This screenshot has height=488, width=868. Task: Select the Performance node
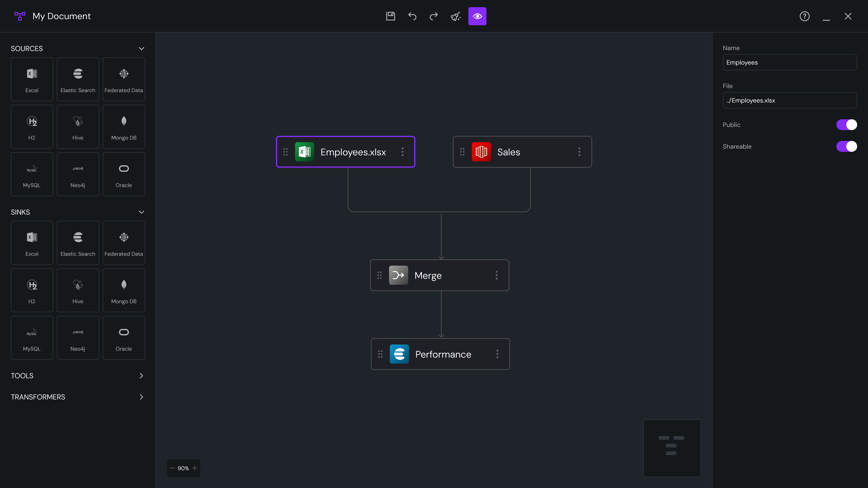(x=443, y=354)
